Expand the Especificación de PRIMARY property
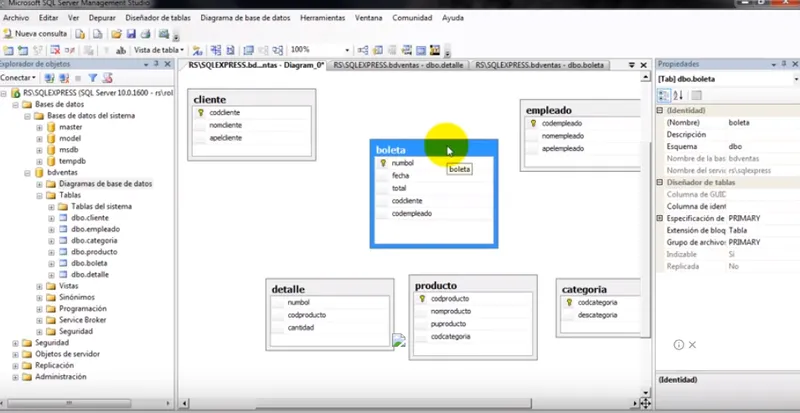 tap(660, 218)
